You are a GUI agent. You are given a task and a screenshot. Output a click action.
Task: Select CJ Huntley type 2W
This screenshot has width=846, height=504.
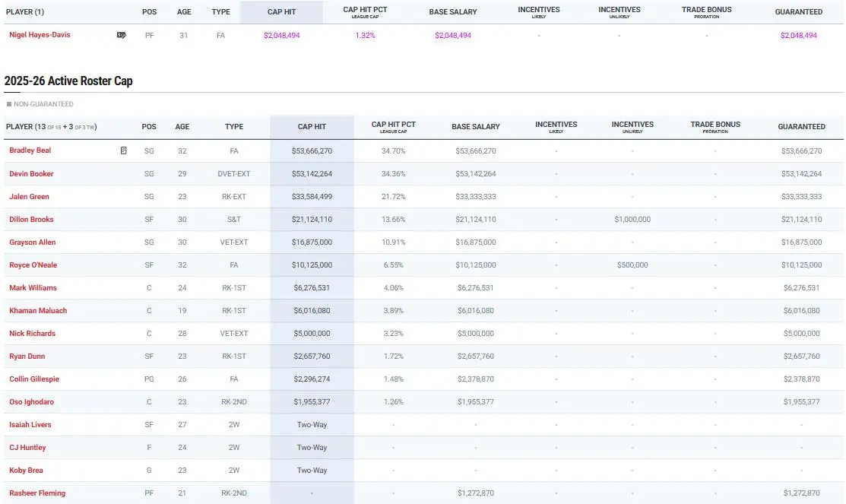pos(234,447)
